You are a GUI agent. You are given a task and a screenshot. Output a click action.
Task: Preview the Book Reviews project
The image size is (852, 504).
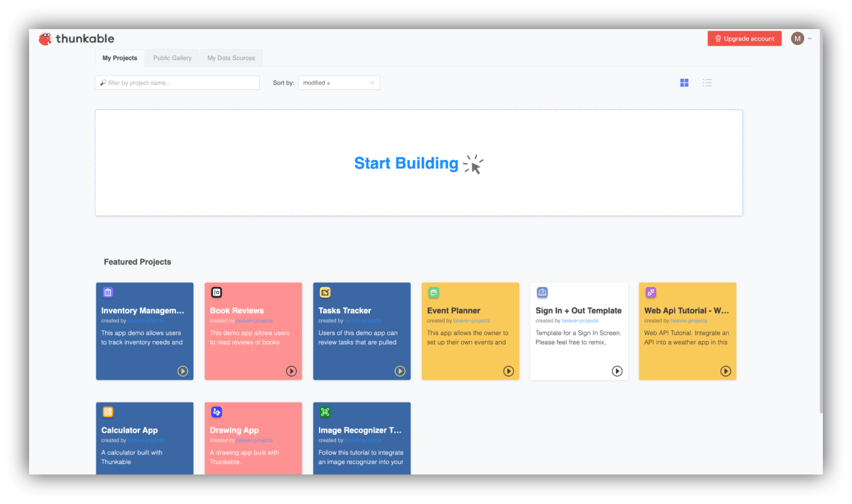click(x=292, y=371)
